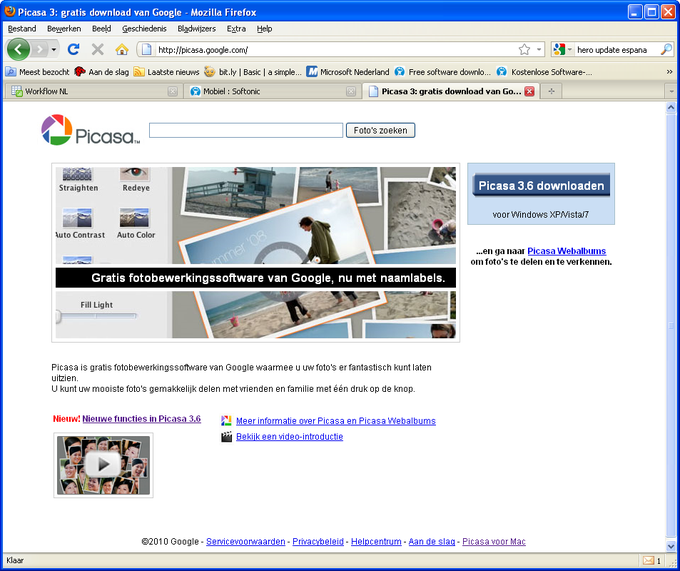Click the Microsoft Nederland bookmark

pyautogui.click(x=348, y=72)
